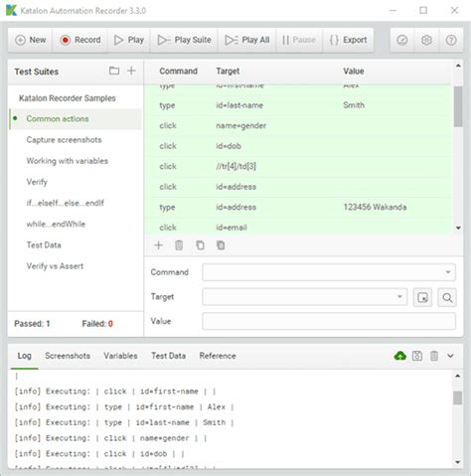Image resolution: width=471 pixels, height=476 pixels.
Task: Select the Common actions test case
Action: [x=76, y=119]
